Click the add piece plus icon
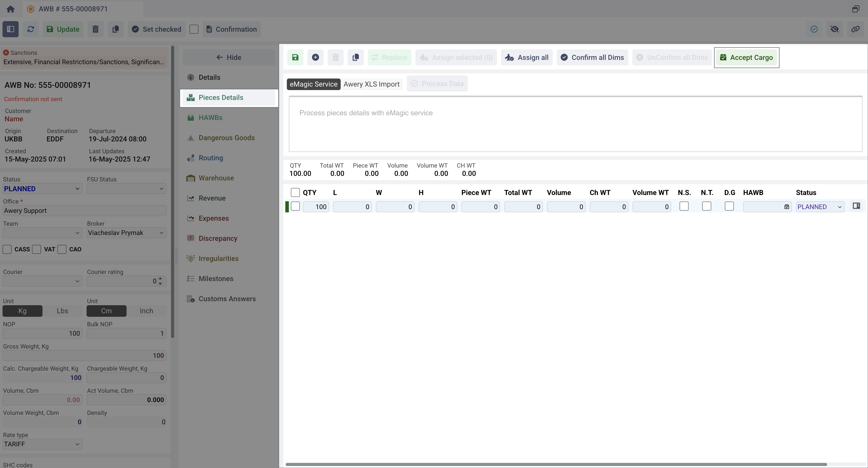This screenshot has width=868, height=468. [315, 58]
